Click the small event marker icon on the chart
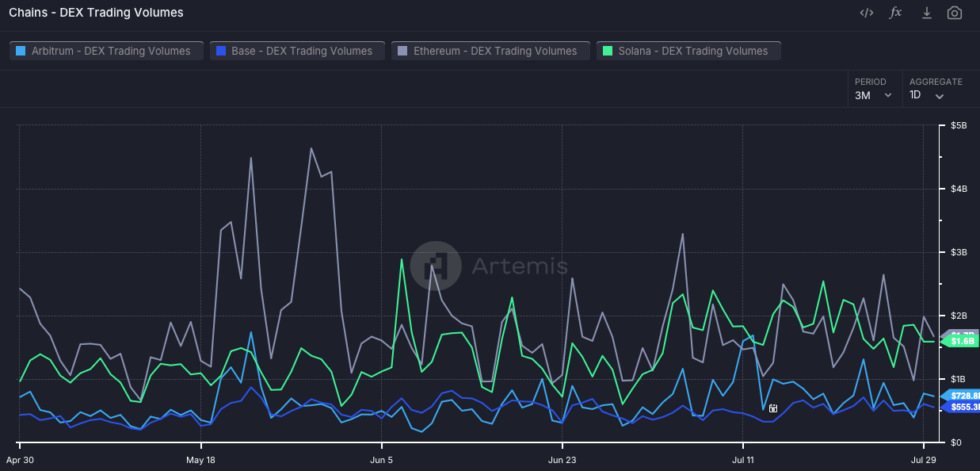This screenshot has height=471, width=980. 773,408
